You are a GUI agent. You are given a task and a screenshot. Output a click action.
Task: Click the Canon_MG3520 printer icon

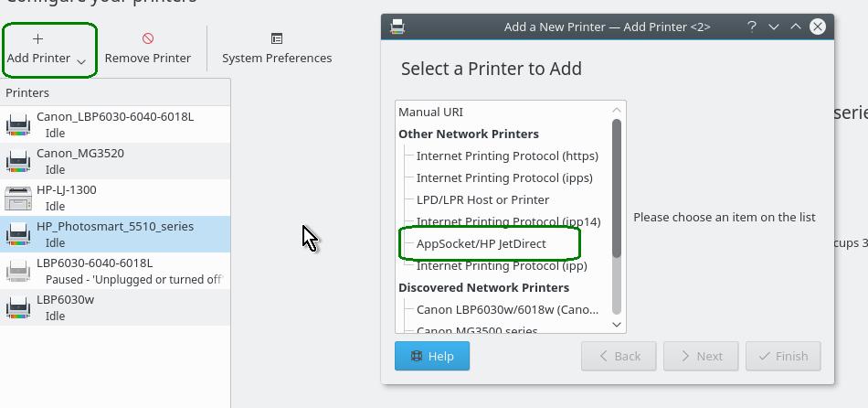tap(18, 161)
